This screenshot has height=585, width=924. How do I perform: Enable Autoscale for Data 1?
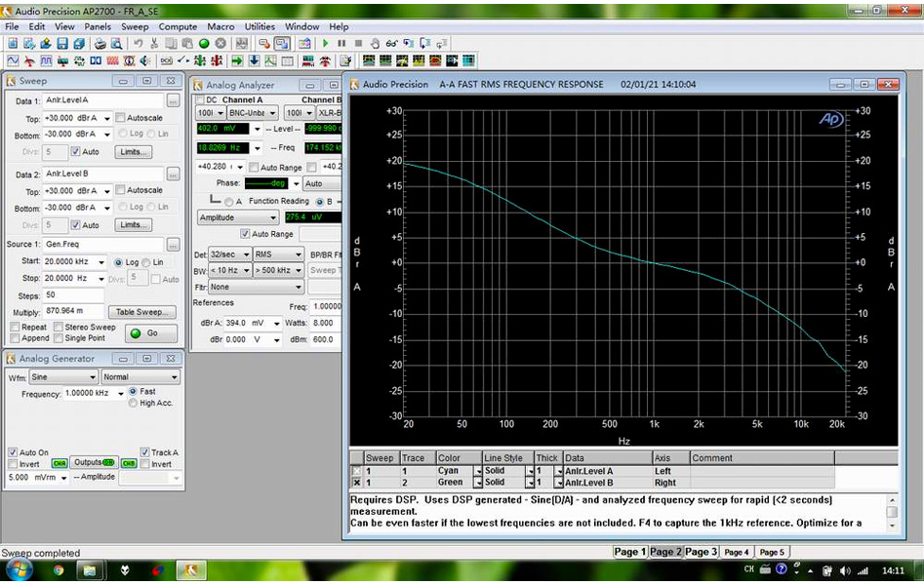(120, 118)
